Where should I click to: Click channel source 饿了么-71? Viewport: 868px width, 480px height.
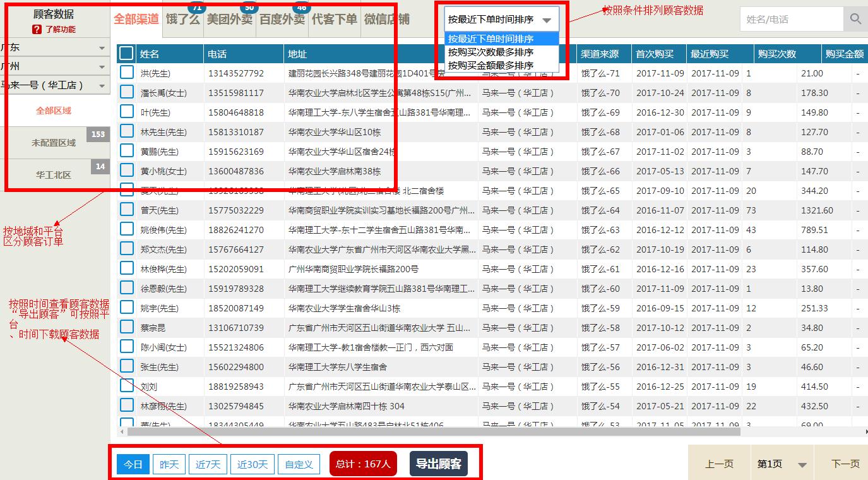[x=600, y=73]
